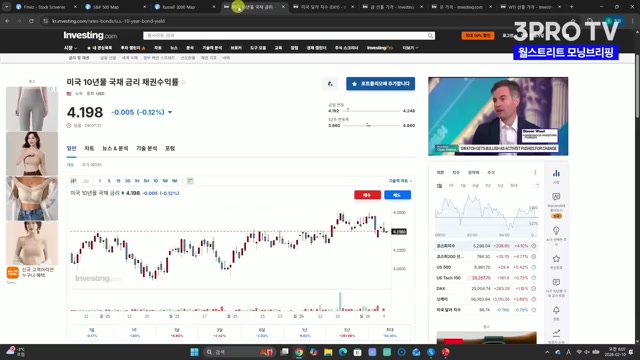Screen dimensions: 640x360
Task: Click the clock icon in DAX row
Action: [x=533, y=289]
